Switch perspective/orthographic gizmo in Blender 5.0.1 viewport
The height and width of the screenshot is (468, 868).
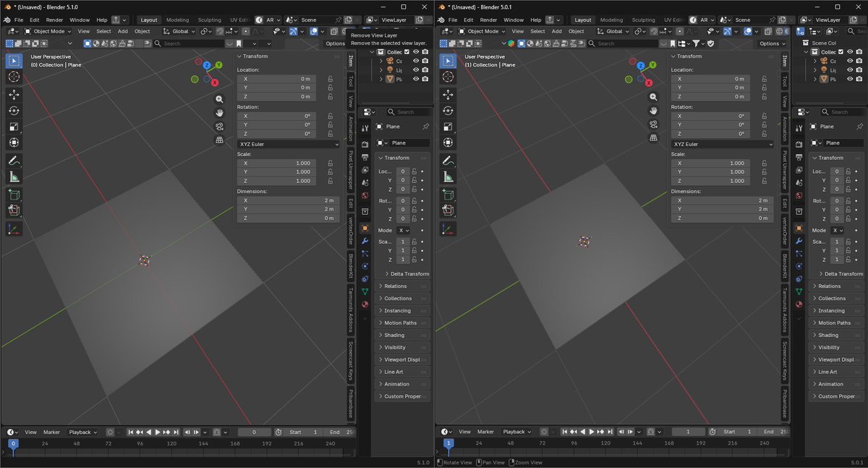[x=653, y=137]
